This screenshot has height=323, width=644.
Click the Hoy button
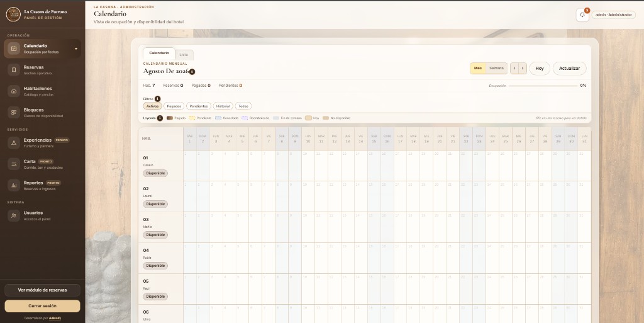tap(540, 68)
